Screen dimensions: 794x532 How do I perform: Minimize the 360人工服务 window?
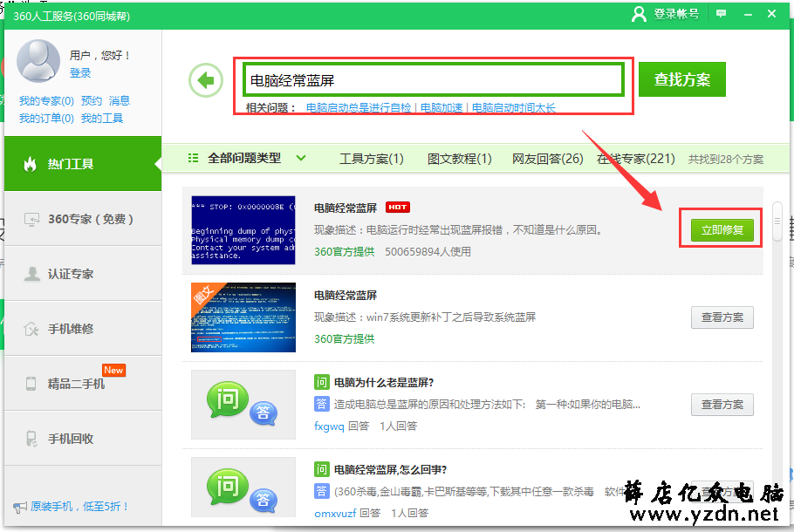click(x=748, y=14)
